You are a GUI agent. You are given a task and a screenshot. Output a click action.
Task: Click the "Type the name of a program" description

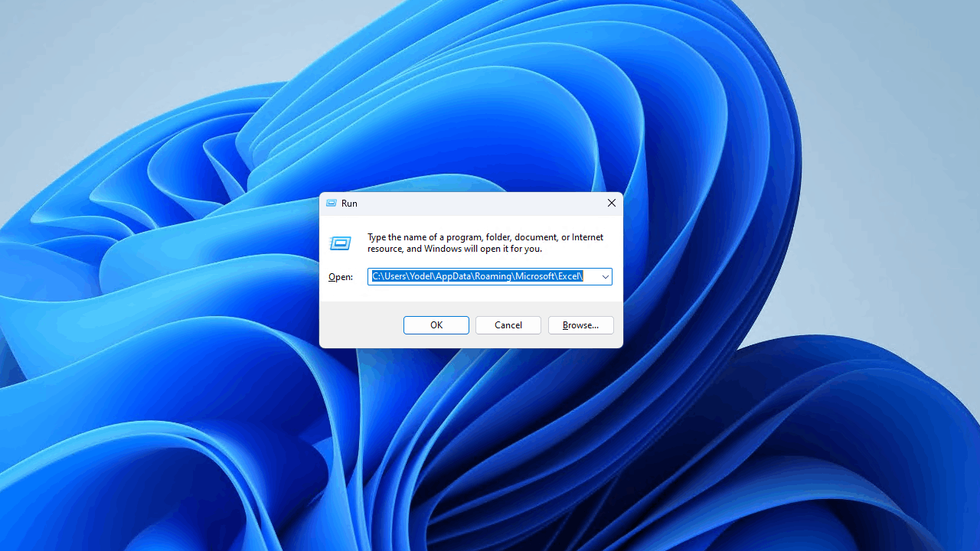click(x=485, y=243)
